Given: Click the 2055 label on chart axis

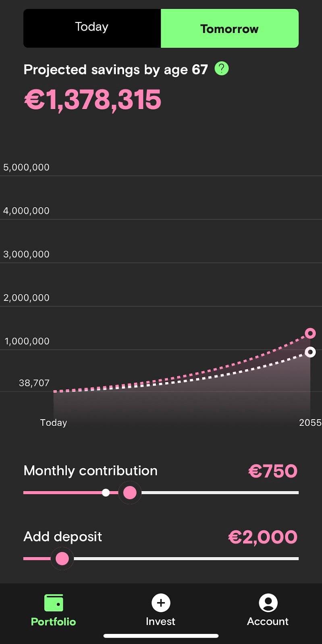Looking at the screenshot, I should pyautogui.click(x=310, y=423).
